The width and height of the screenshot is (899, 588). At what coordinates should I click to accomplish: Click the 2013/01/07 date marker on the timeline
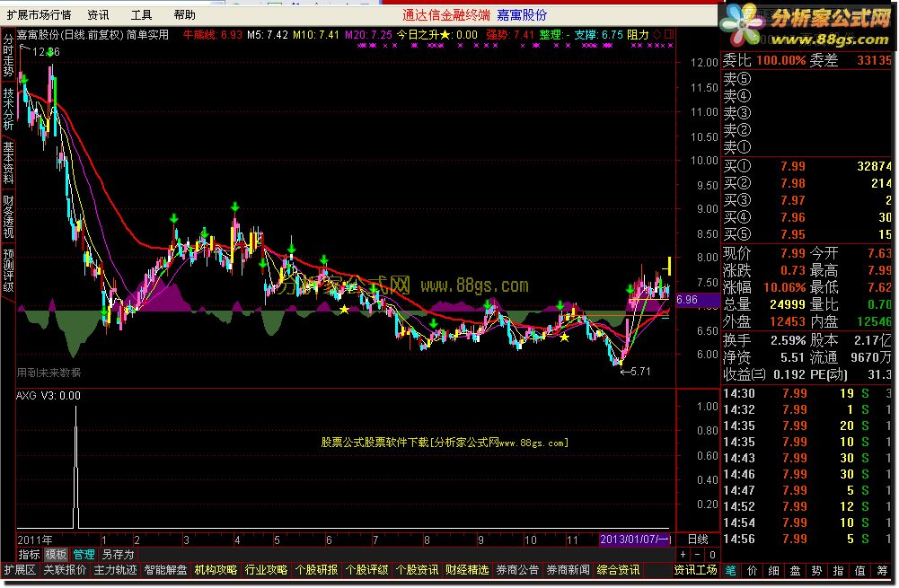click(x=635, y=540)
